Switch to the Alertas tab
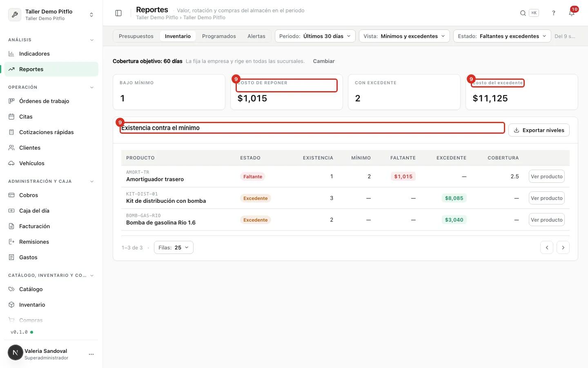The width and height of the screenshot is (588, 368). (256, 36)
